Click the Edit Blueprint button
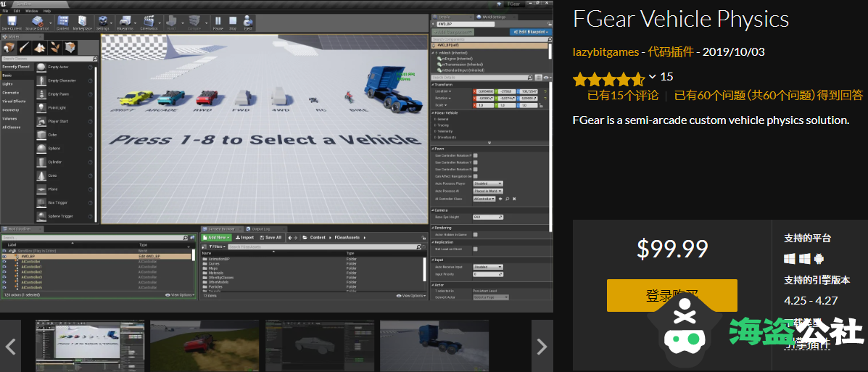This screenshot has height=372, width=868. 530,32
